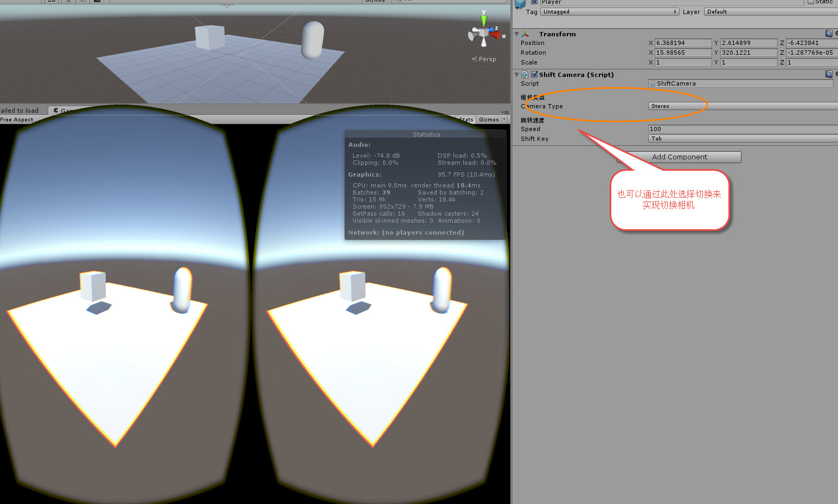The height and width of the screenshot is (504, 838).
Task: Click the C# script icon of Shift Camera
Action: click(x=525, y=75)
